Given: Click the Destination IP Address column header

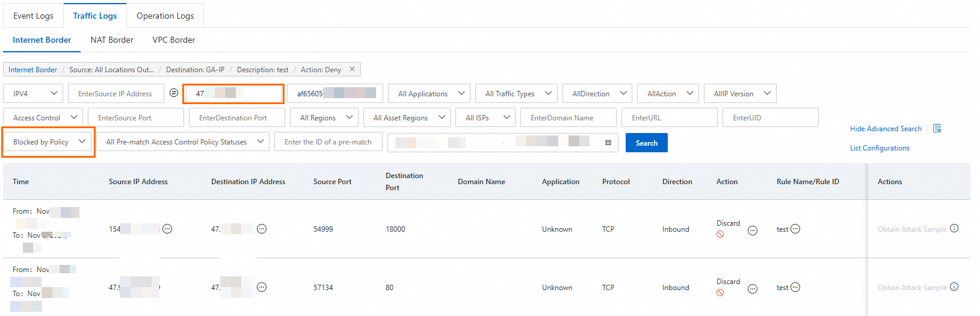Looking at the screenshot, I should click(248, 181).
